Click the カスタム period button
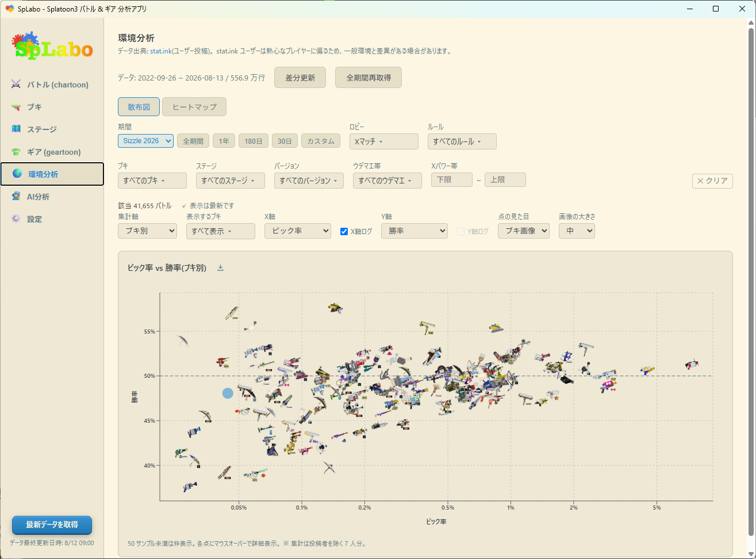Viewport: 756px width, 559px height. pyautogui.click(x=321, y=141)
